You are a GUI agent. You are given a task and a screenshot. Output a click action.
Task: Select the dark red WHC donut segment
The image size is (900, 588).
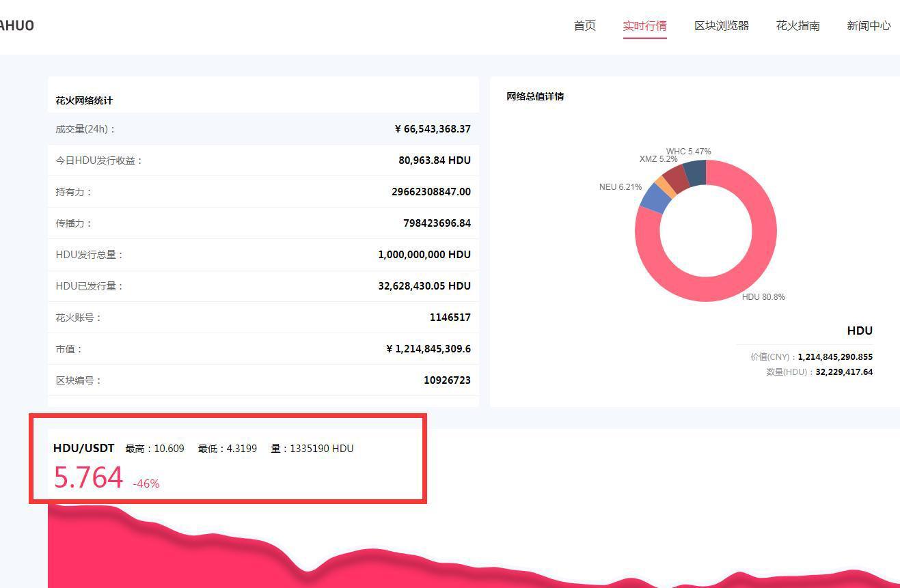click(x=677, y=177)
